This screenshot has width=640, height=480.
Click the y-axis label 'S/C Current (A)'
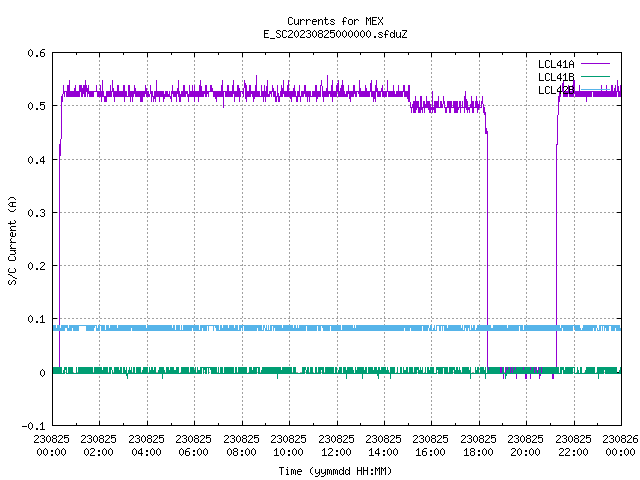13,240
